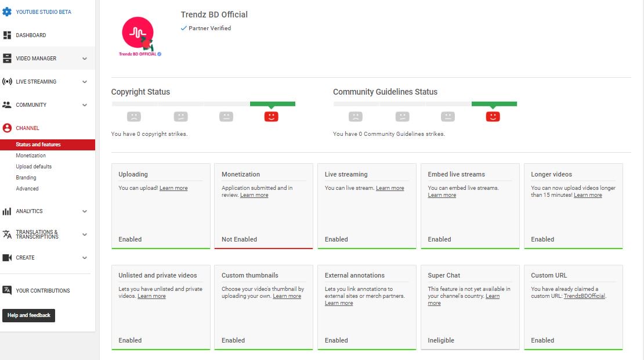Click the red smiley under Copyright Status
This screenshot has width=644, height=360.
coord(271,117)
